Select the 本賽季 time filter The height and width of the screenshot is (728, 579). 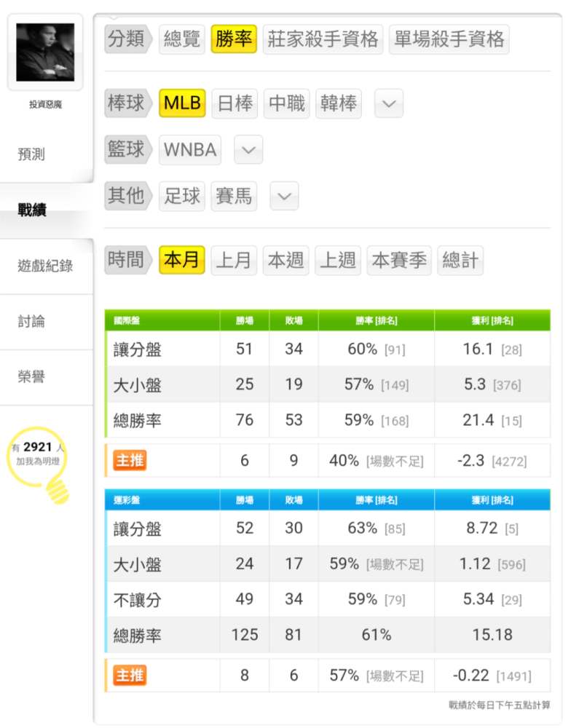pos(399,260)
